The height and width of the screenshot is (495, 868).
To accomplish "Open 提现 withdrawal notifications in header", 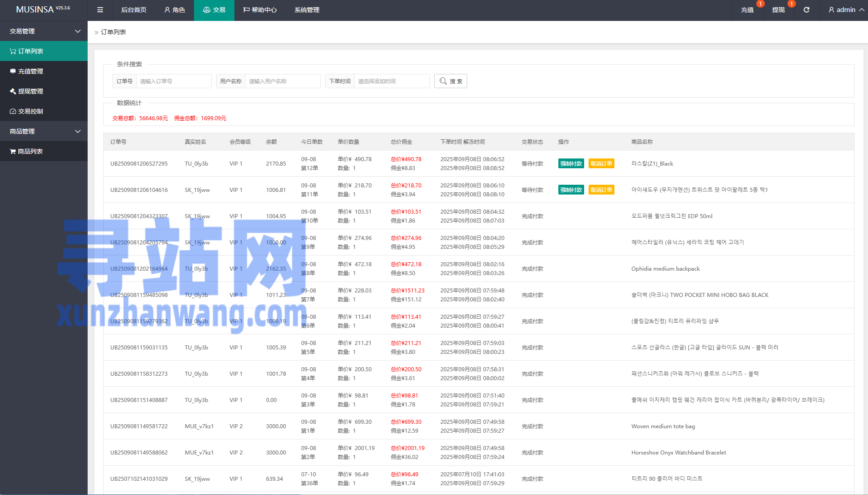I will pos(778,10).
